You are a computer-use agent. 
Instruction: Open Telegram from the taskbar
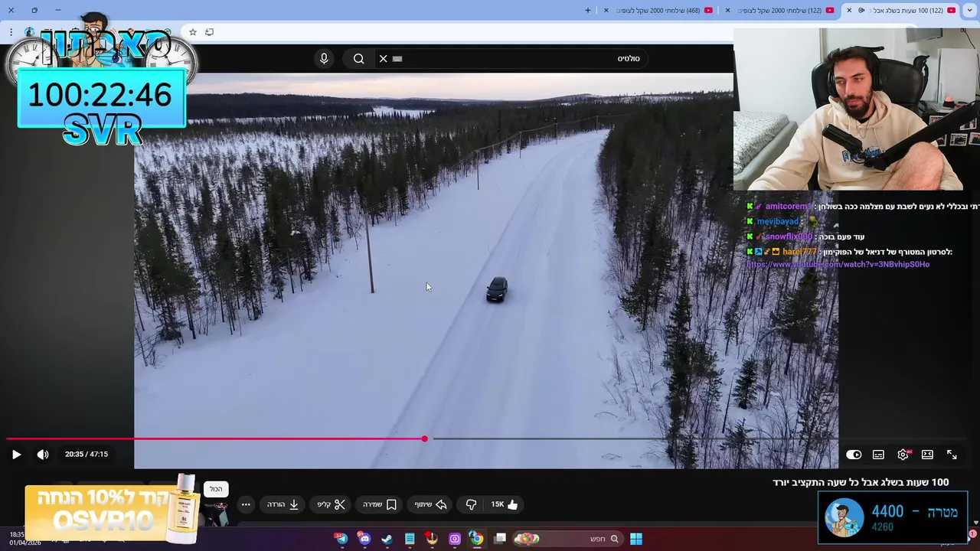pyautogui.click(x=341, y=539)
